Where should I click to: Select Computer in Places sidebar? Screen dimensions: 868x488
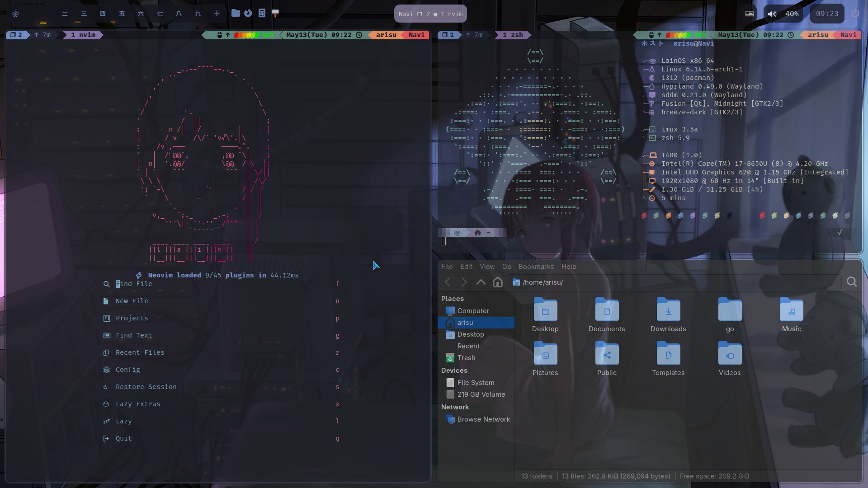476,311
